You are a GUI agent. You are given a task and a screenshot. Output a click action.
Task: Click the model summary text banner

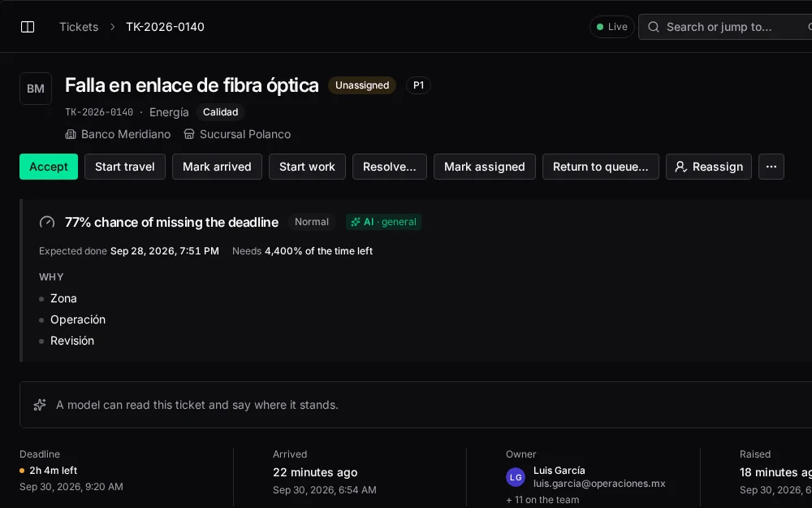(x=197, y=405)
